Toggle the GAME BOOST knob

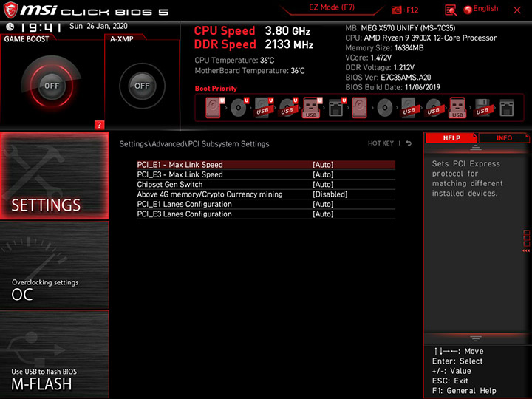click(52, 86)
